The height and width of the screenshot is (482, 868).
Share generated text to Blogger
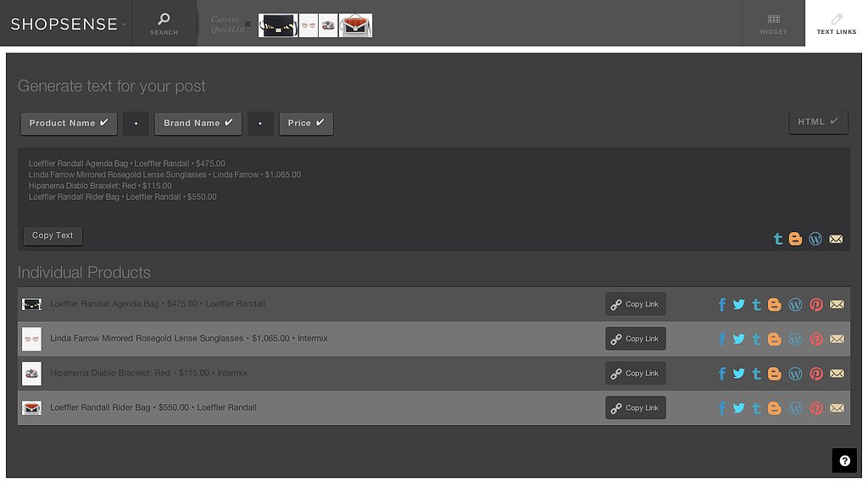click(795, 239)
